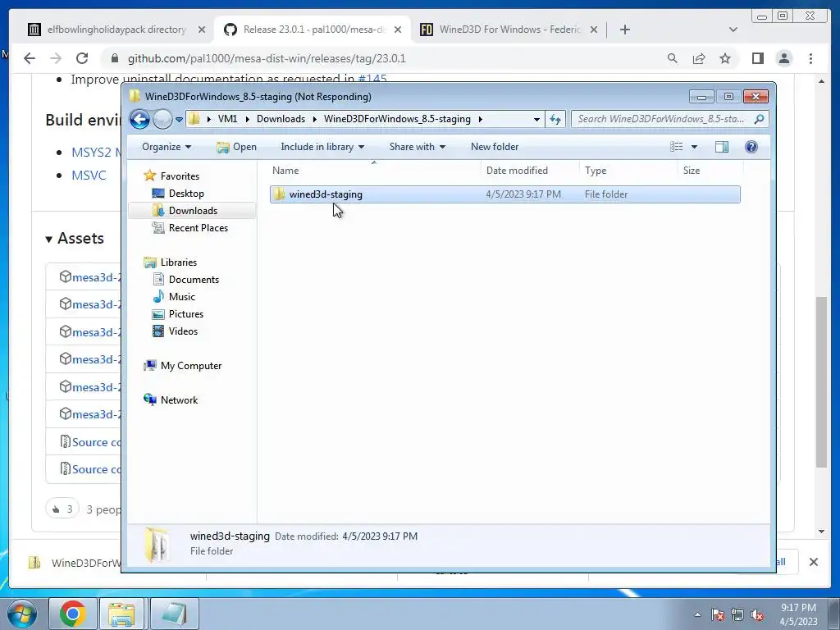Open Chrome three-dot menu
This screenshot has height=630, width=840.
(x=810, y=58)
